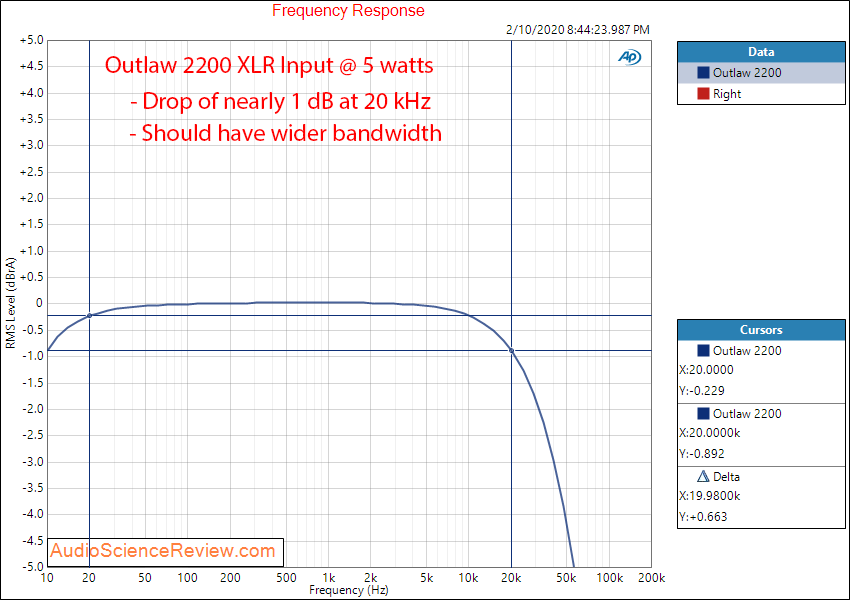Click the delta value X:19.9800k
The width and height of the screenshot is (850, 600).
click(710, 496)
